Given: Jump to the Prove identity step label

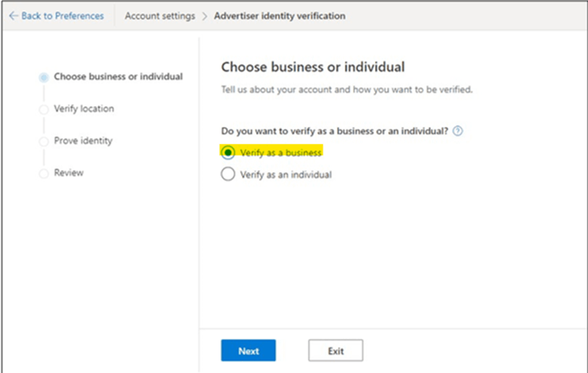Looking at the screenshot, I should pyautogui.click(x=83, y=141).
